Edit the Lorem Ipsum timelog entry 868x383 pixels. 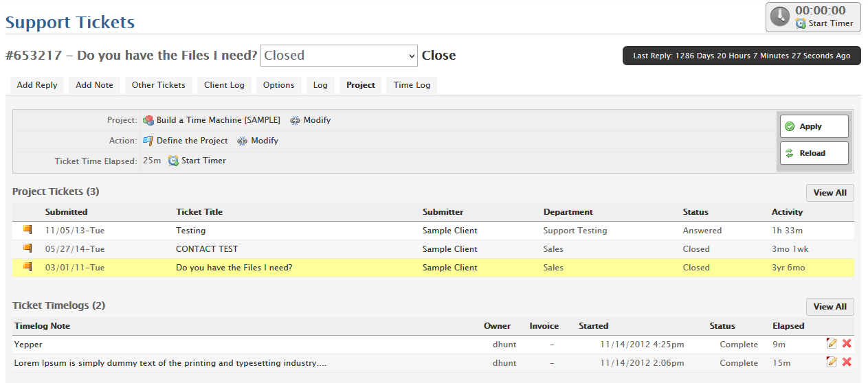point(832,362)
